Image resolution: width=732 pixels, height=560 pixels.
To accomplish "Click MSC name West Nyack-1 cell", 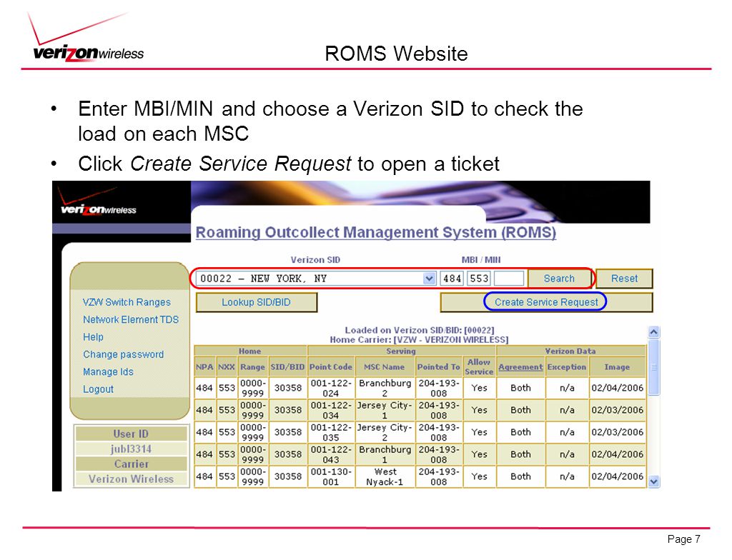I will point(385,477).
